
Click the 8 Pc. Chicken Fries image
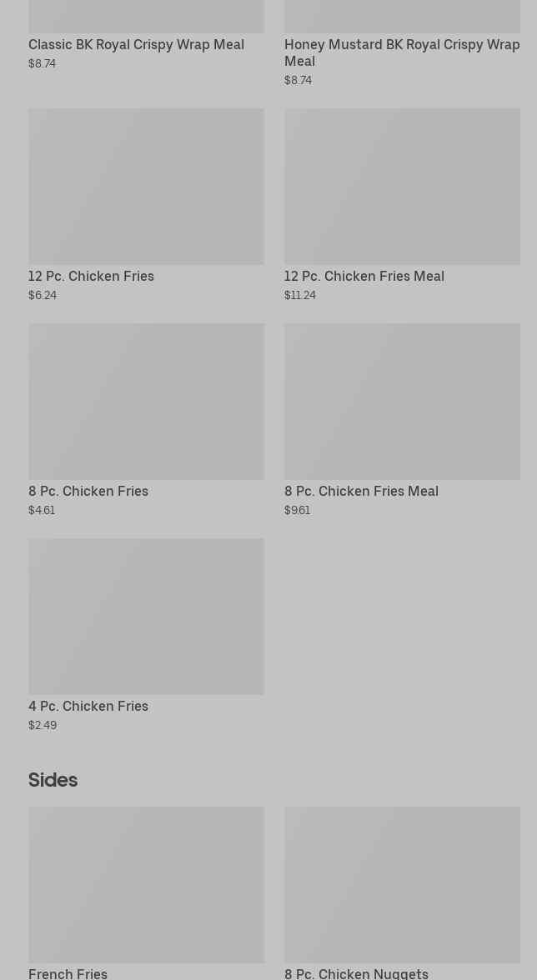coord(146,402)
